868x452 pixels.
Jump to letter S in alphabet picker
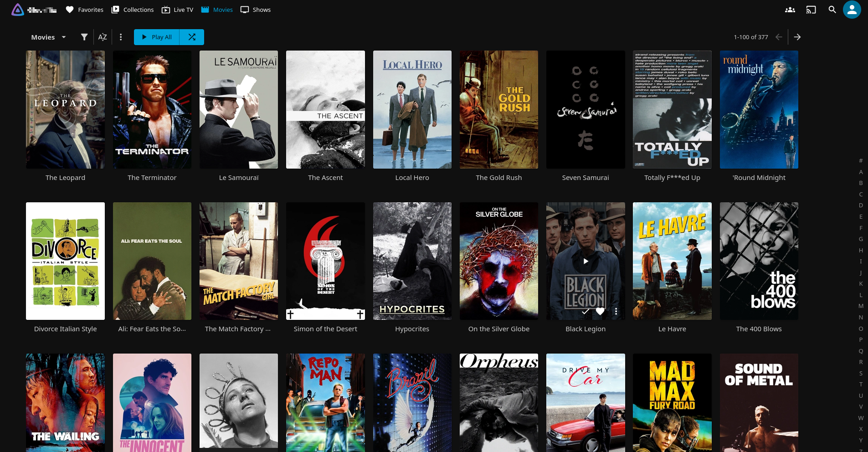click(861, 373)
